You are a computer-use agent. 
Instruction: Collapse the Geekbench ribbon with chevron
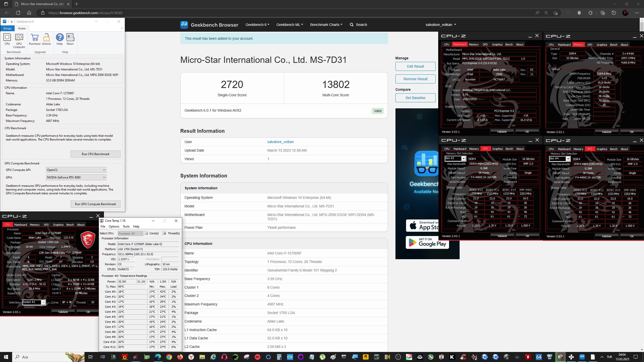122,28
